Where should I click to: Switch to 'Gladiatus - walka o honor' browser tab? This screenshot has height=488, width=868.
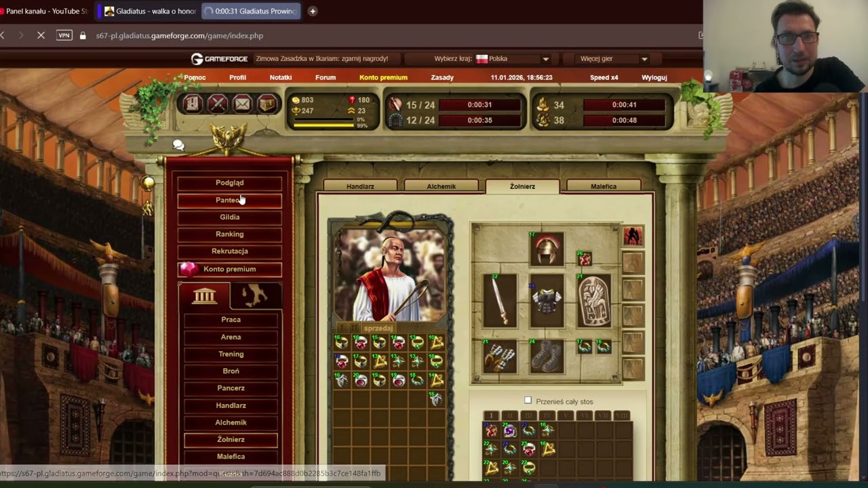tap(149, 11)
